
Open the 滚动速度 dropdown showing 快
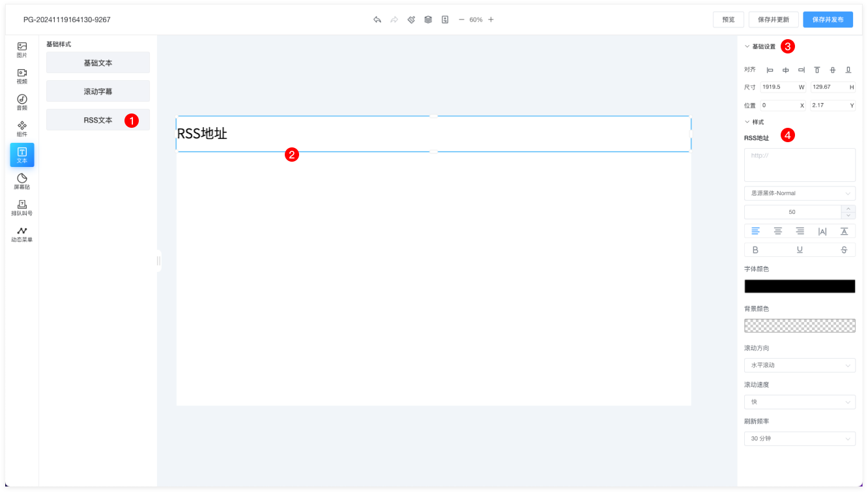(800, 402)
